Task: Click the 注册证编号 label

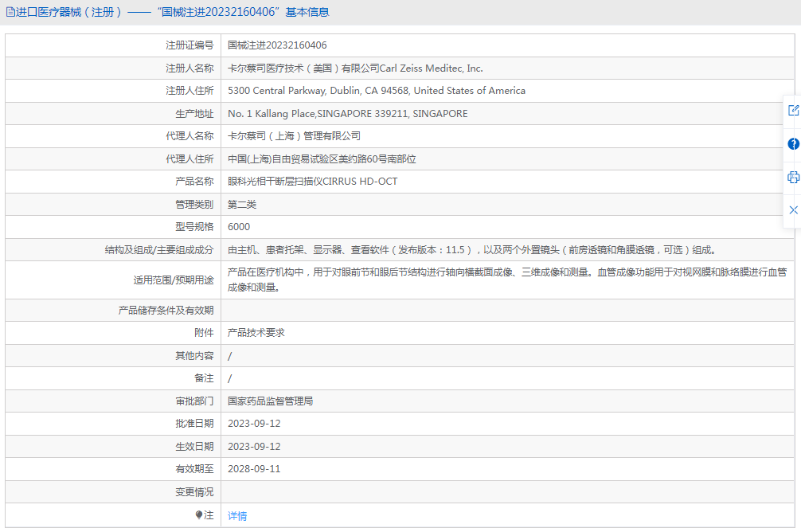Action: tap(190, 45)
